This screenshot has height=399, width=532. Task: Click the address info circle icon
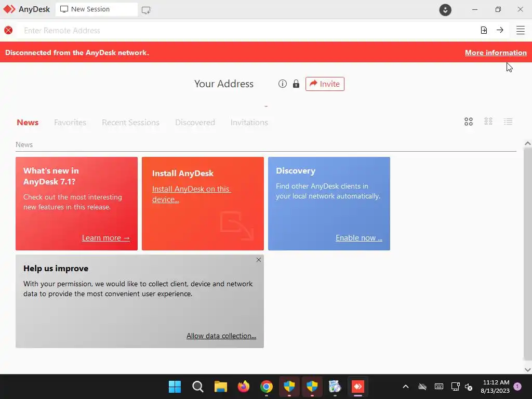(x=282, y=84)
